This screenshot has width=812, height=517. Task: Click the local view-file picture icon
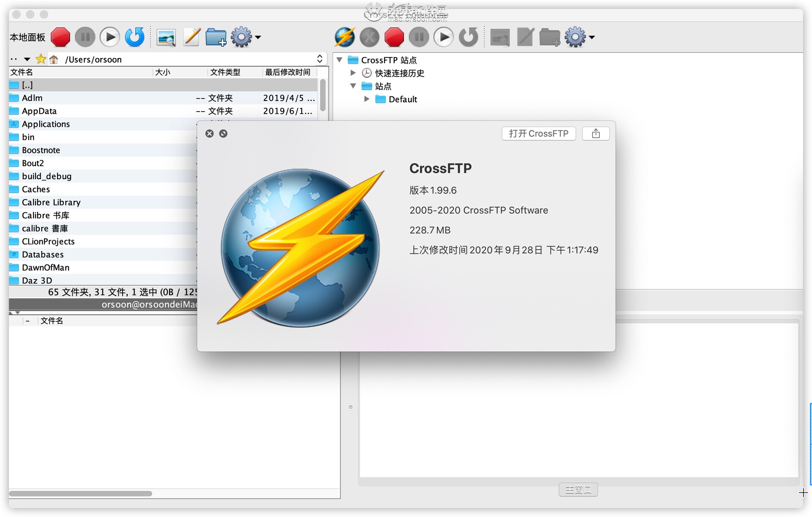[166, 37]
